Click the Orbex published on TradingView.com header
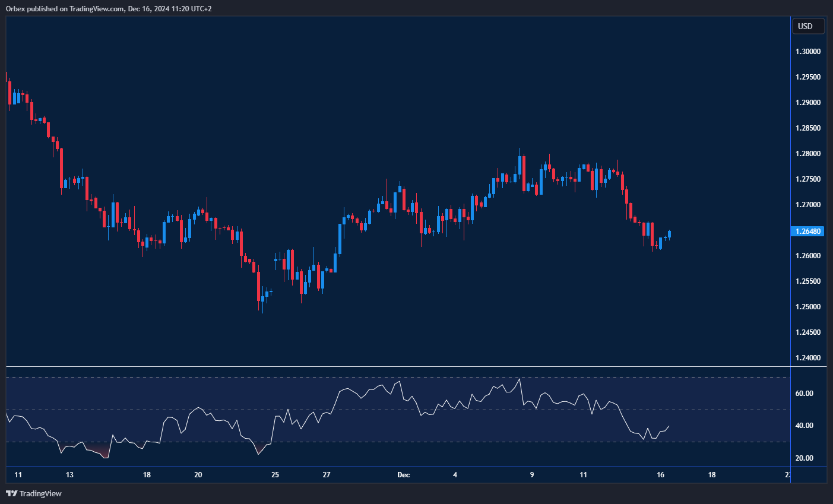The height and width of the screenshot is (504, 833). pyautogui.click(x=109, y=8)
